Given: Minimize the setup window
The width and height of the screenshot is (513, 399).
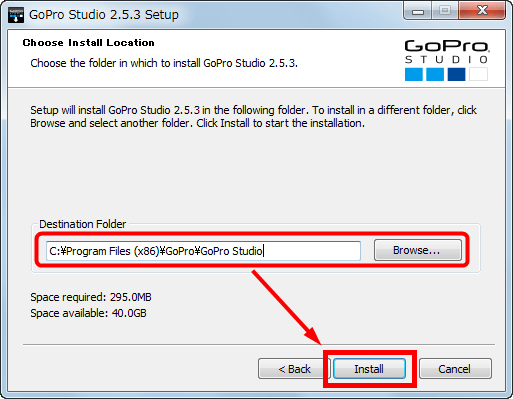Looking at the screenshot, I should [418, 11].
